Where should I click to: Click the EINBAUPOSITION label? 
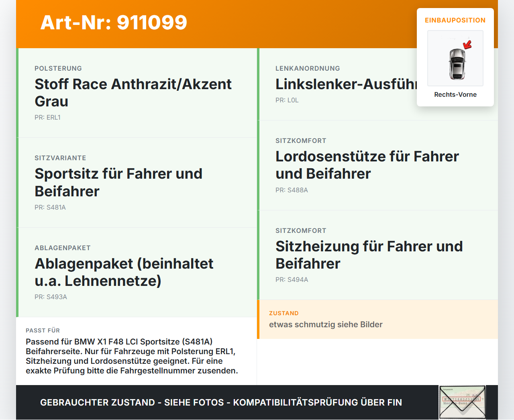455,20
